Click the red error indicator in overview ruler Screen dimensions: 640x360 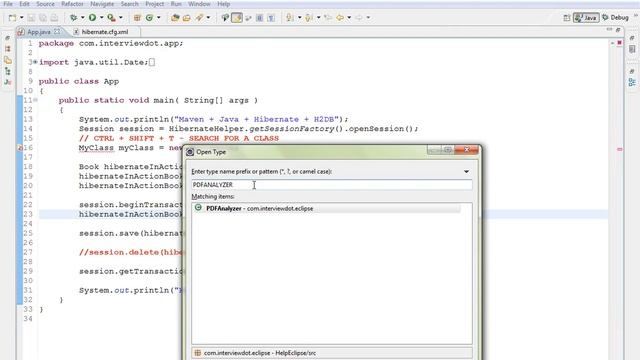[x=619, y=42]
